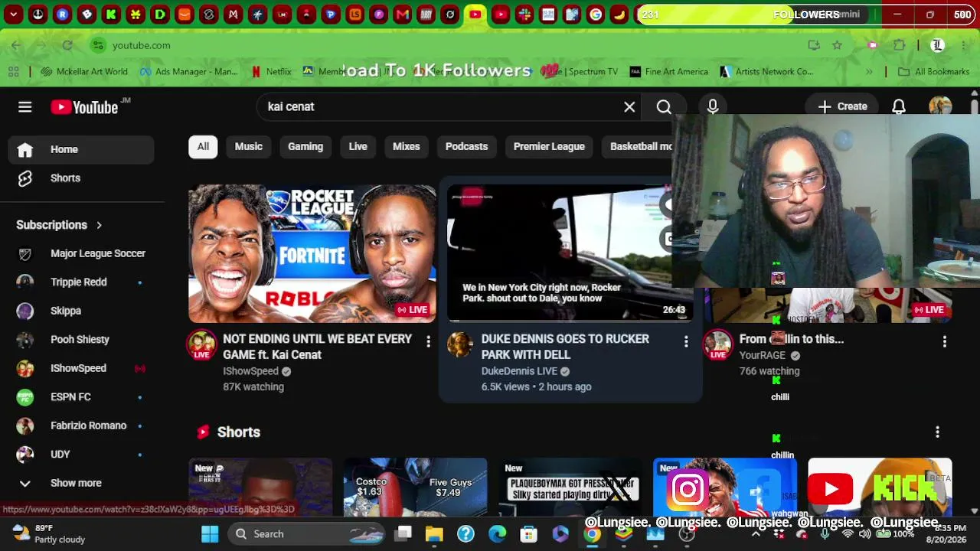Image resolution: width=980 pixels, height=551 pixels.
Task: Select the 'Mixes' filter chip
Action: tap(407, 146)
